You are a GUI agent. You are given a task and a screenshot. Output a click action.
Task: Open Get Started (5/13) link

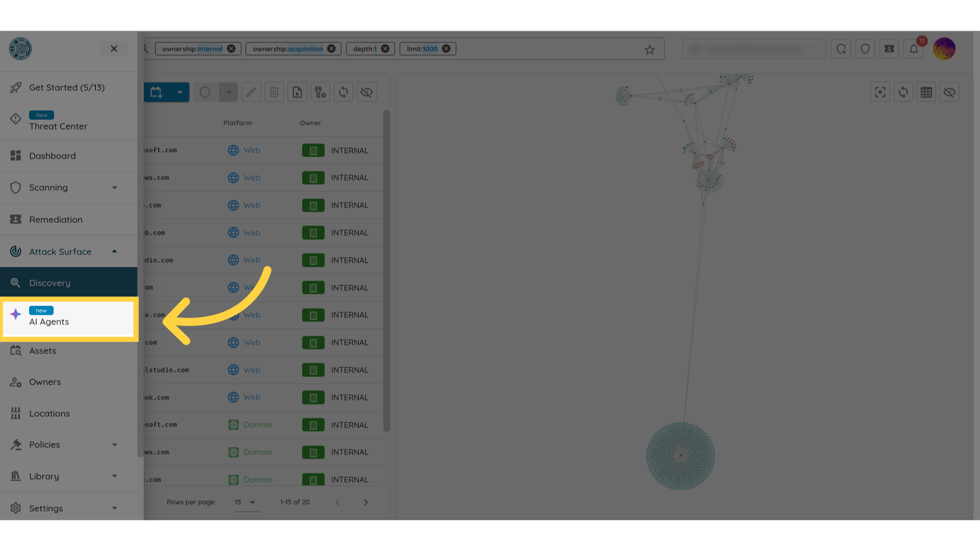point(66,87)
